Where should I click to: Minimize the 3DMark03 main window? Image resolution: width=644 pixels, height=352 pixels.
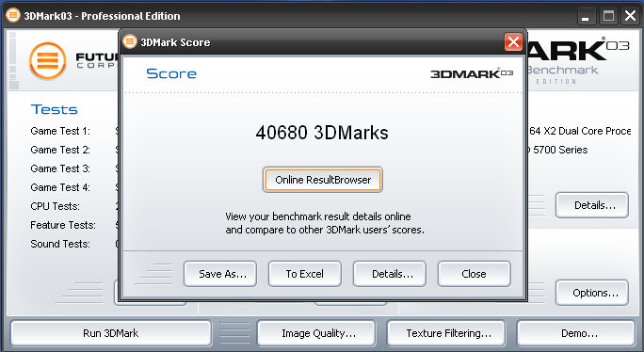tap(586, 16)
